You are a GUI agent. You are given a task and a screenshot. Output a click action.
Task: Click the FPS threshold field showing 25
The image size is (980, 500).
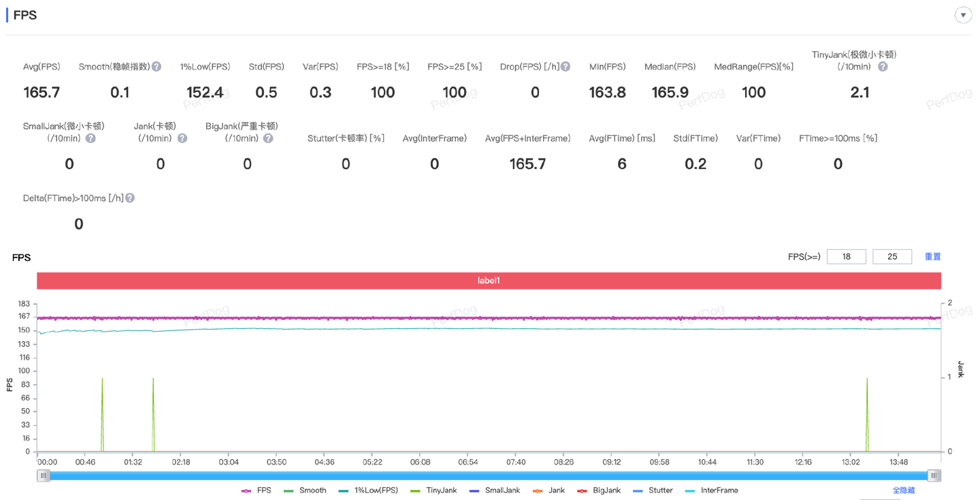click(x=892, y=257)
